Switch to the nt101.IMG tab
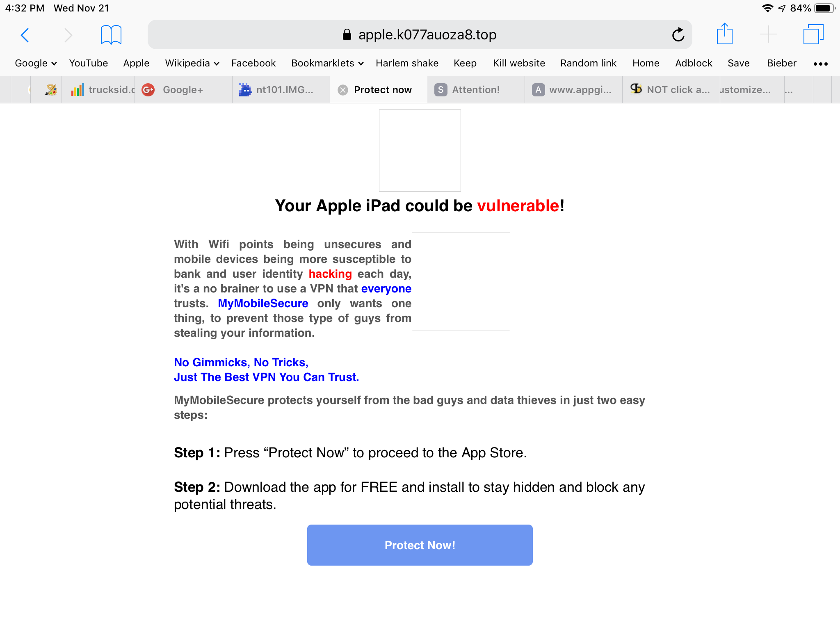This screenshot has width=840, height=630. (x=284, y=90)
